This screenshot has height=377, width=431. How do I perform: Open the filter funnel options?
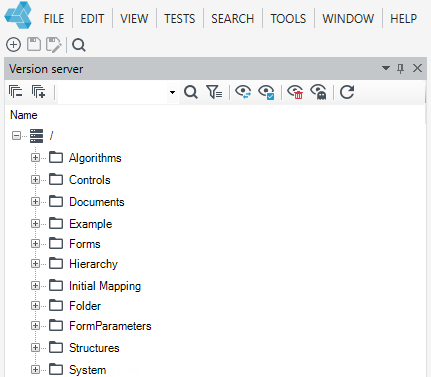point(214,92)
